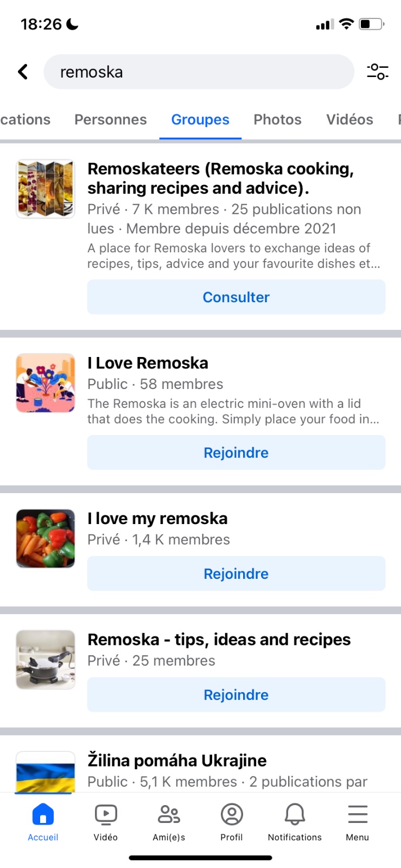Switch to the Personnes tab
Image resolution: width=401 pixels, height=868 pixels.
point(111,119)
